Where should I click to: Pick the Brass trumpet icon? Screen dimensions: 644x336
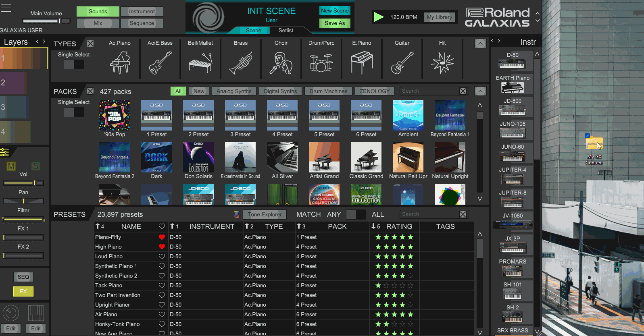point(241,63)
